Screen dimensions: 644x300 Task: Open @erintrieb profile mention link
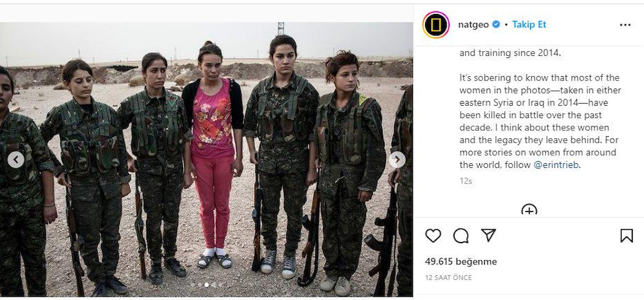556,165
